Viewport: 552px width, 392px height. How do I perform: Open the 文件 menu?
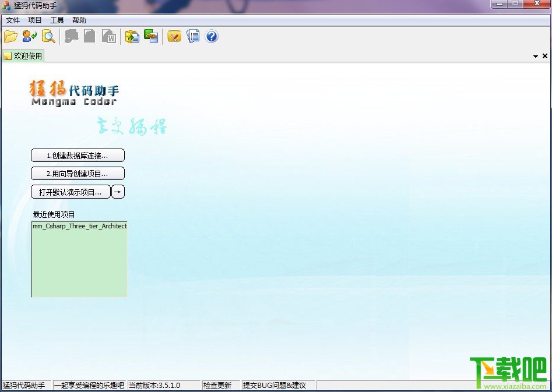[x=13, y=20]
